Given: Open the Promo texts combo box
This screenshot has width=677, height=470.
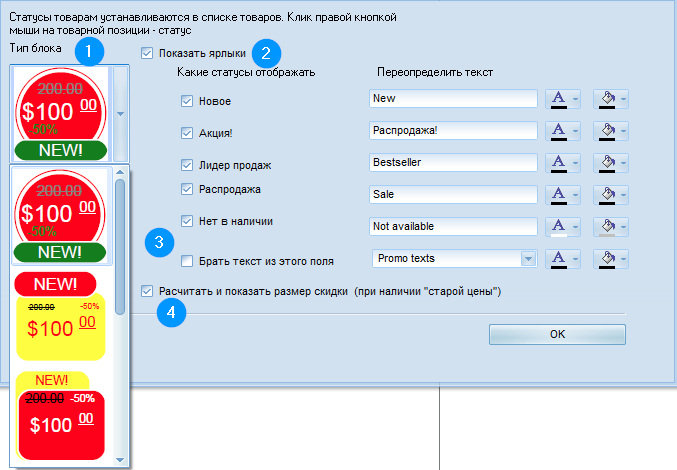Looking at the screenshot, I should click(528, 259).
